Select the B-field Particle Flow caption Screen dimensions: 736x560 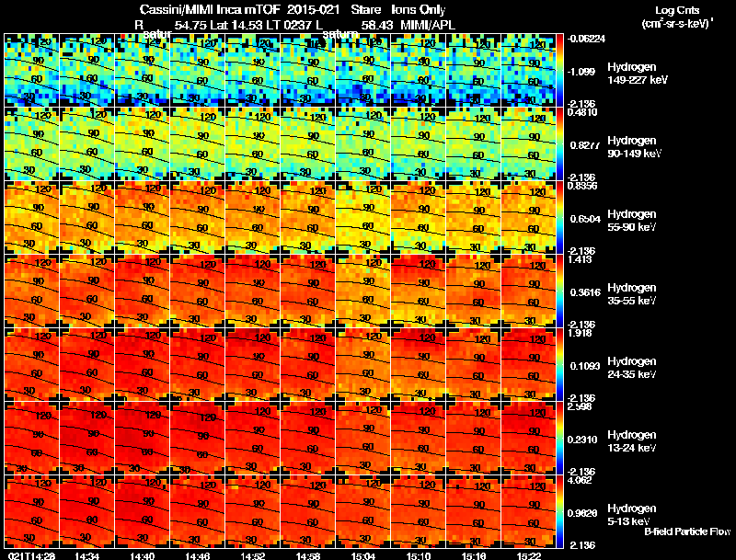(x=687, y=531)
